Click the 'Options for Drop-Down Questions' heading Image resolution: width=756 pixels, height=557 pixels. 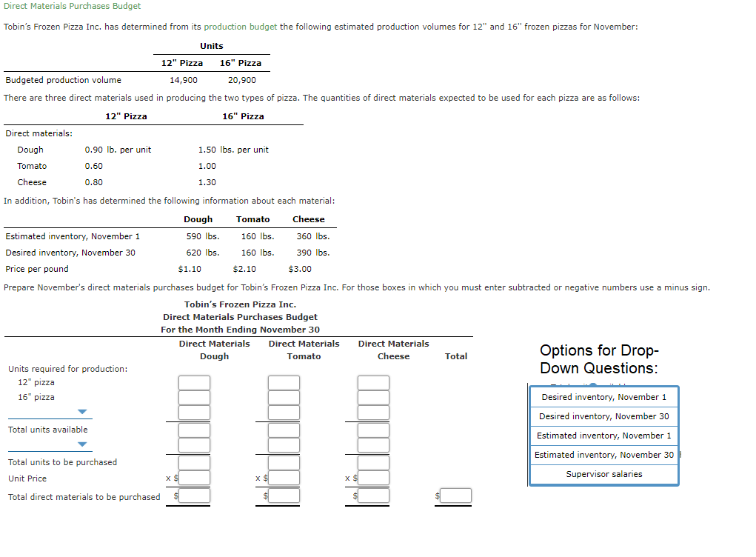click(599, 359)
